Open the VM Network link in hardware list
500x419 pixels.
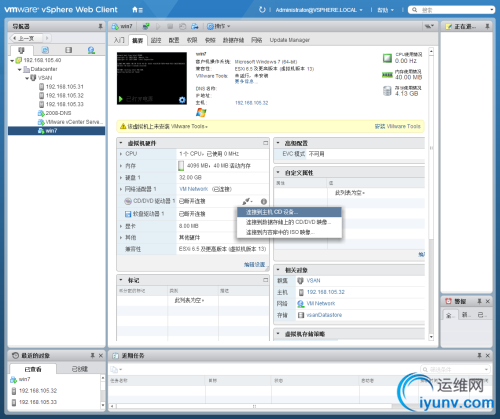(194, 189)
